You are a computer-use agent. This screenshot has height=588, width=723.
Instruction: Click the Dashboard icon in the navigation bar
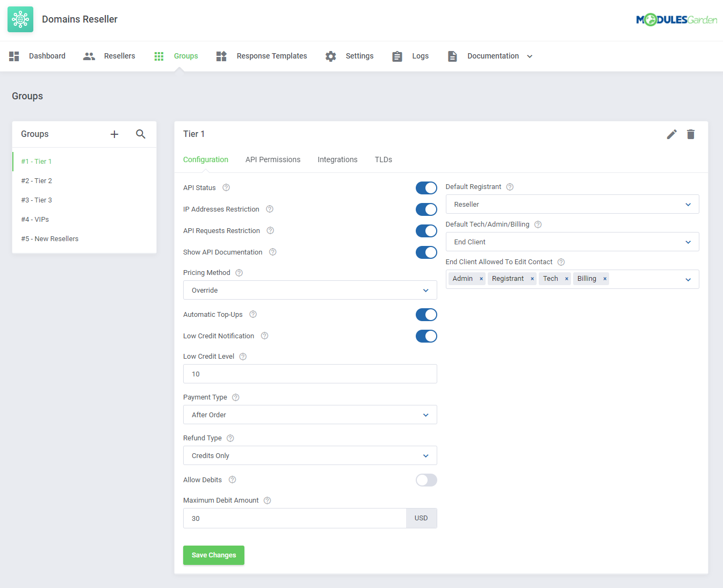pyautogui.click(x=14, y=56)
